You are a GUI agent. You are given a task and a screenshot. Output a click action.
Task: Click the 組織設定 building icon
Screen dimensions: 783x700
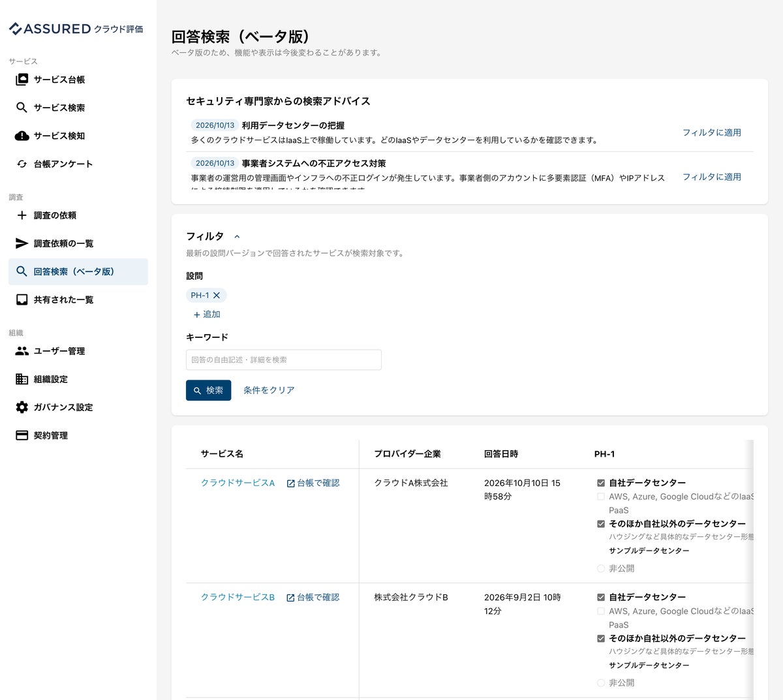click(22, 379)
